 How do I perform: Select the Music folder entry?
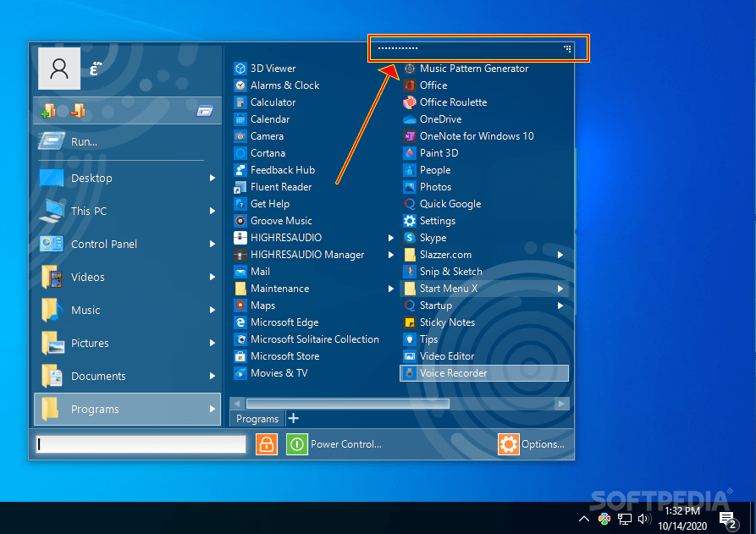(x=128, y=310)
